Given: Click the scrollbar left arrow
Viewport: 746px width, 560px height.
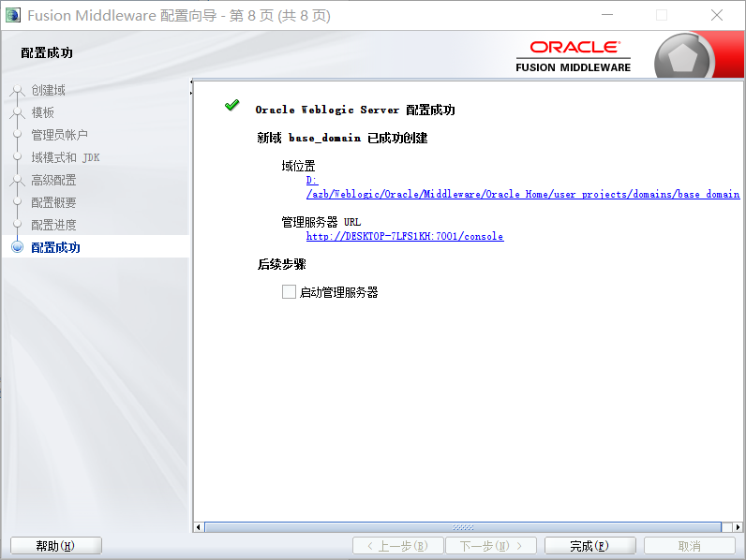Looking at the screenshot, I should pyautogui.click(x=199, y=527).
